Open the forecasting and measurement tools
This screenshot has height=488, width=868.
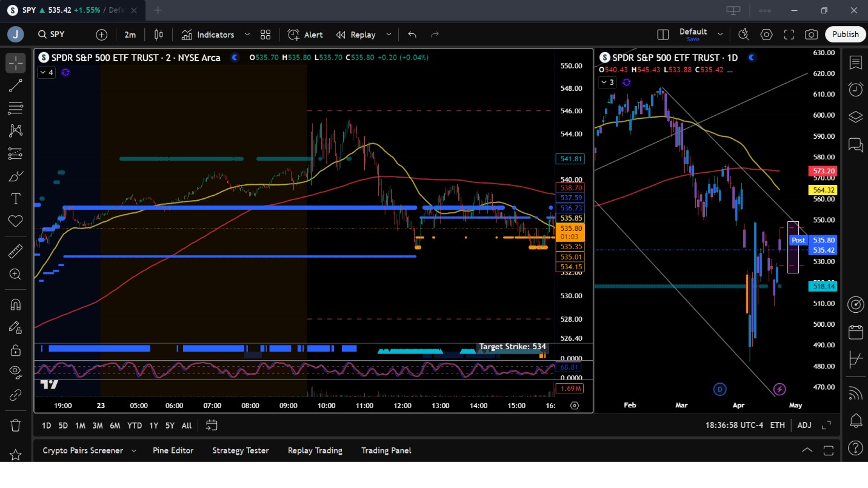tap(16, 154)
